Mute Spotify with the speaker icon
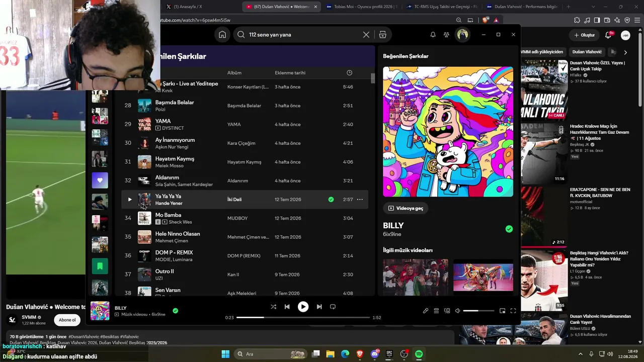Screen dimensions: 644x362 pyautogui.click(x=457, y=311)
